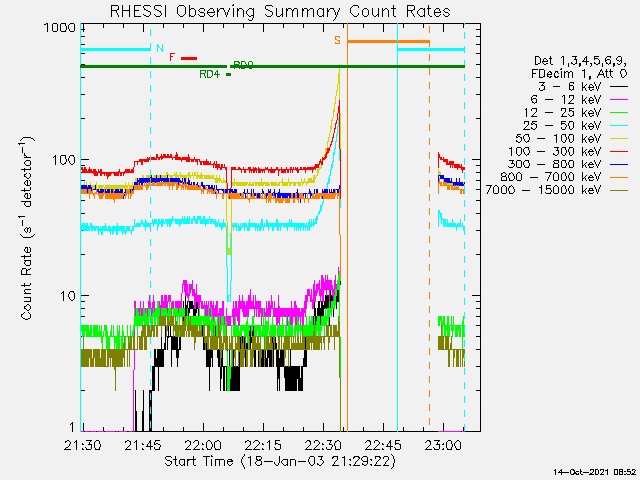Click the creation timestamp "14-Oct-2021 08:52"
The height and width of the screenshot is (480, 640).
click(595, 472)
